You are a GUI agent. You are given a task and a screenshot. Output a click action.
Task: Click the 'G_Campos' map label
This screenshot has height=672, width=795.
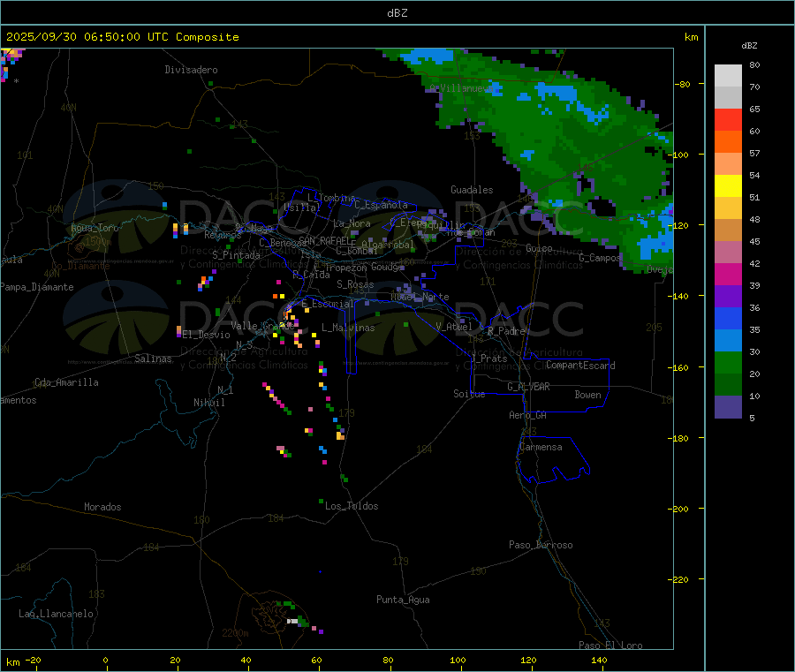point(599,258)
